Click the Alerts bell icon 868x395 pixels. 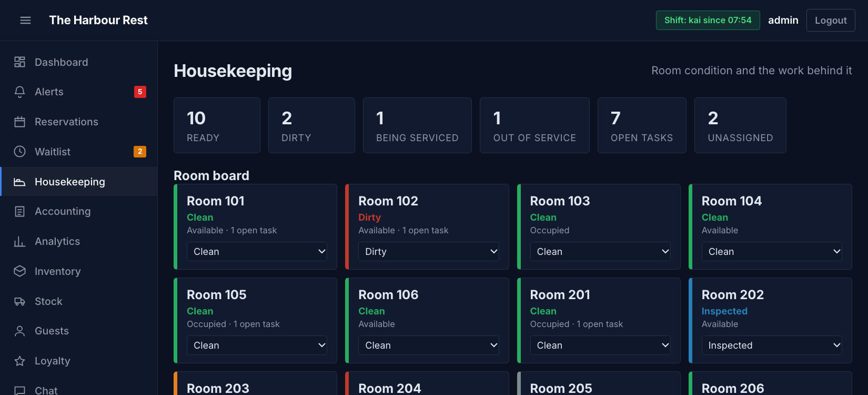click(19, 92)
